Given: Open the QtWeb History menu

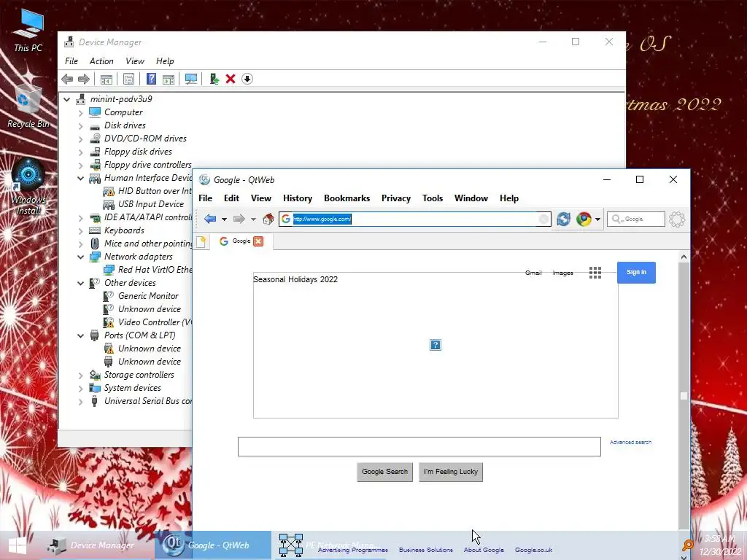Looking at the screenshot, I should point(298,198).
